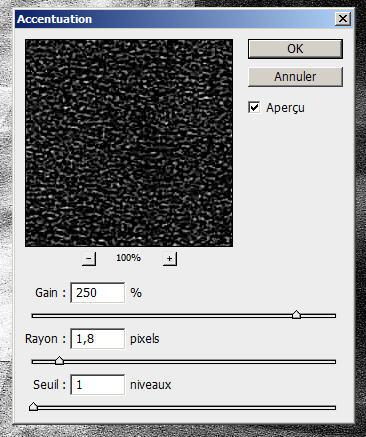Zoom out the preview with minus button
Viewport: 366px width, 437px height.
(x=89, y=258)
